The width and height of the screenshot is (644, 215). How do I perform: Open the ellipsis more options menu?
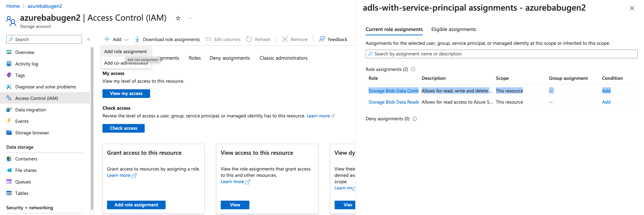pos(189,18)
